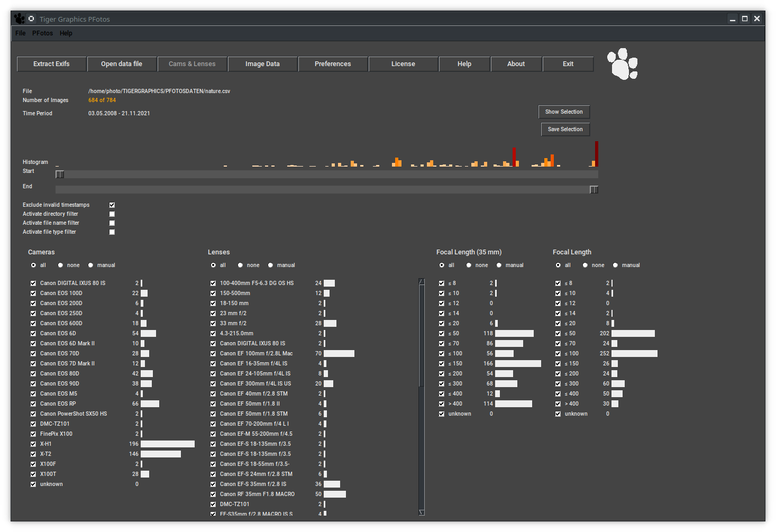Choose 'manual' radio under Lenses
Screen dimensions: 776x532
pos(271,265)
